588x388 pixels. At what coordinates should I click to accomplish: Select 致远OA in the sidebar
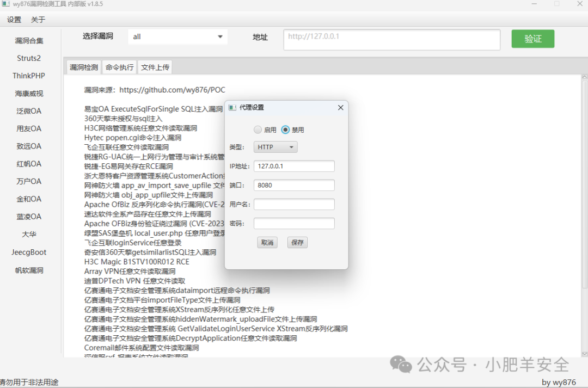29,146
